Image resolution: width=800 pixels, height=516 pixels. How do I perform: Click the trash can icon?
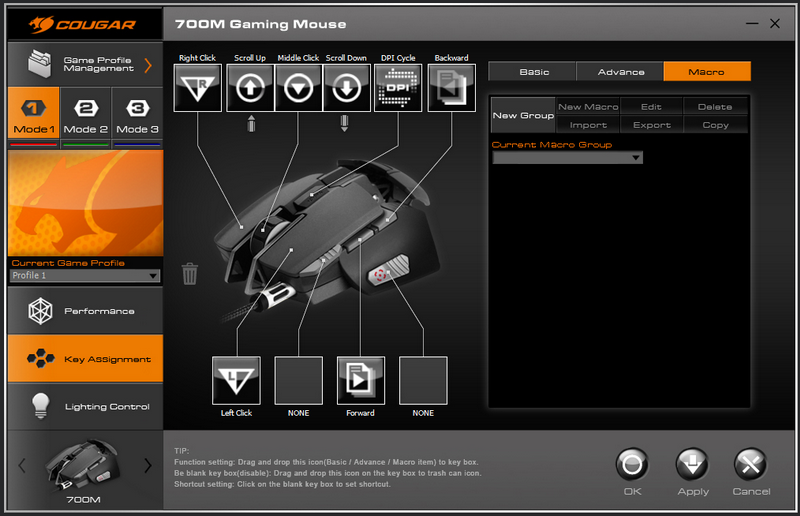[190, 274]
